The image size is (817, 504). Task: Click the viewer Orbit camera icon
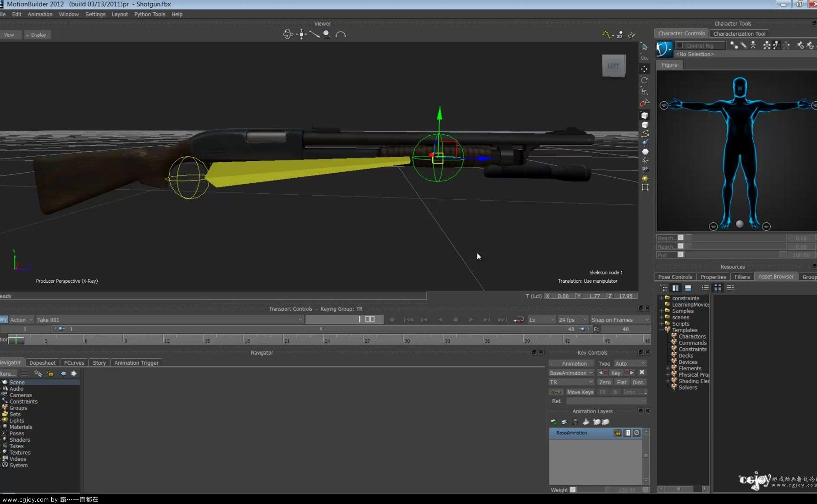(x=288, y=34)
